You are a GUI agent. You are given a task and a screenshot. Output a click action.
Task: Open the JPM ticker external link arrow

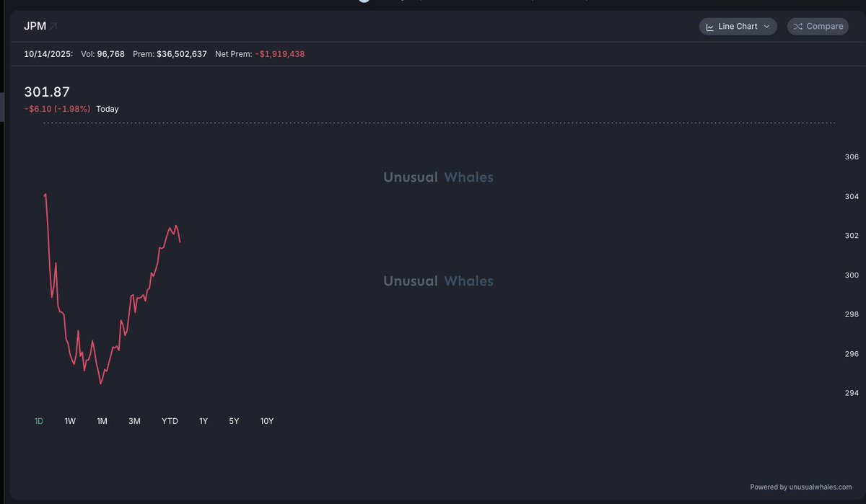[x=53, y=27]
